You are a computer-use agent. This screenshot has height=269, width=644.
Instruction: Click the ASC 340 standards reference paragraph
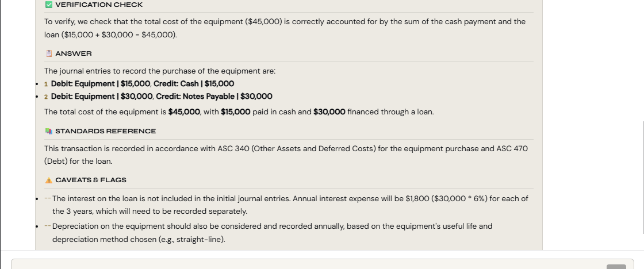pyautogui.click(x=286, y=149)
